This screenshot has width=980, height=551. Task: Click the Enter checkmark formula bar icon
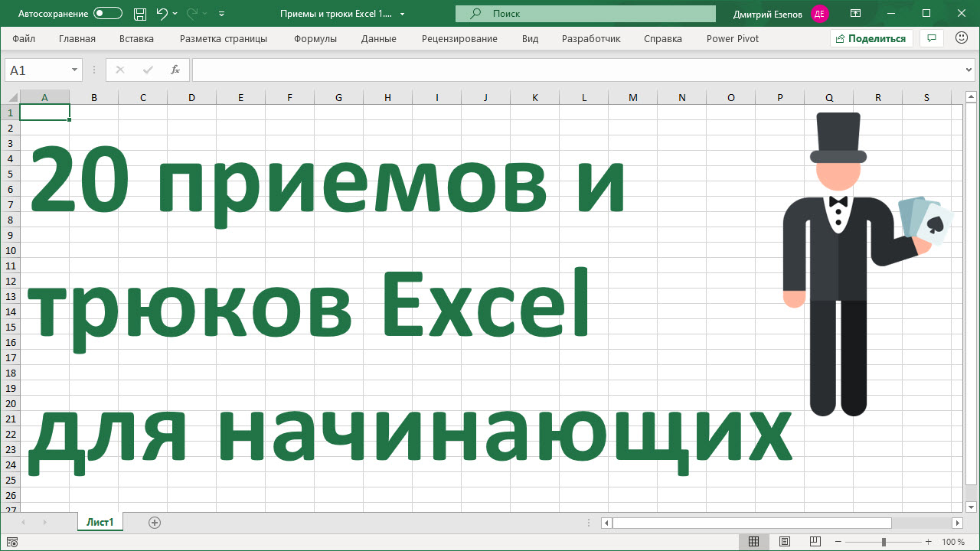point(148,70)
